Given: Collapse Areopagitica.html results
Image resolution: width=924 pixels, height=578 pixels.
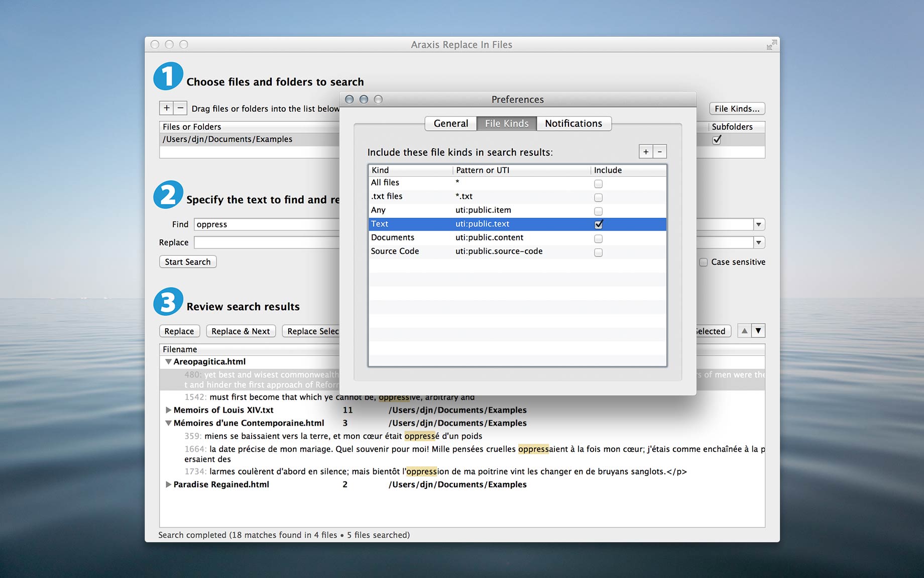Looking at the screenshot, I should (168, 361).
